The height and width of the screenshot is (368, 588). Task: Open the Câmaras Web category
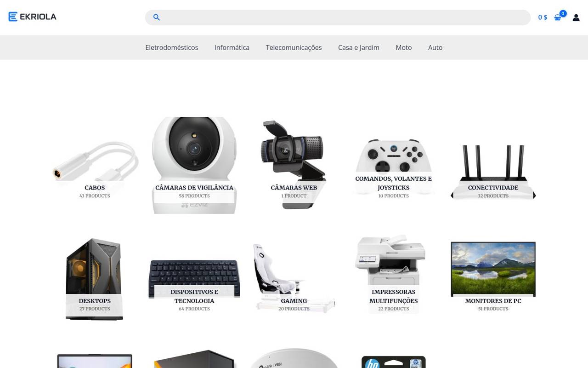294,188
